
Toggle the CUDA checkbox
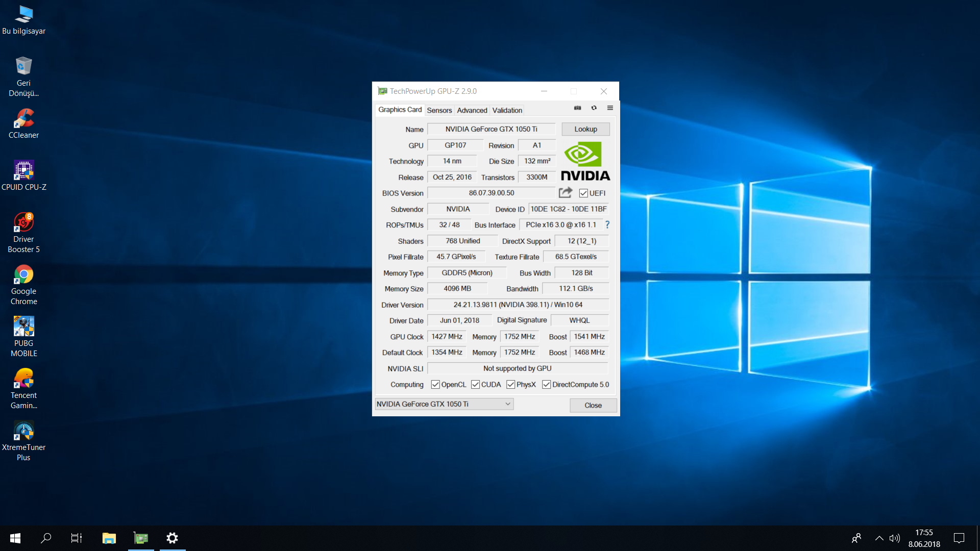(x=475, y=385)
